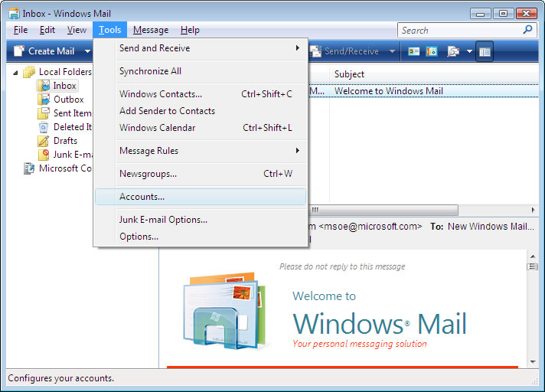
Task: Click the Find toolbar icon
Action: click(x=452, y=51)
